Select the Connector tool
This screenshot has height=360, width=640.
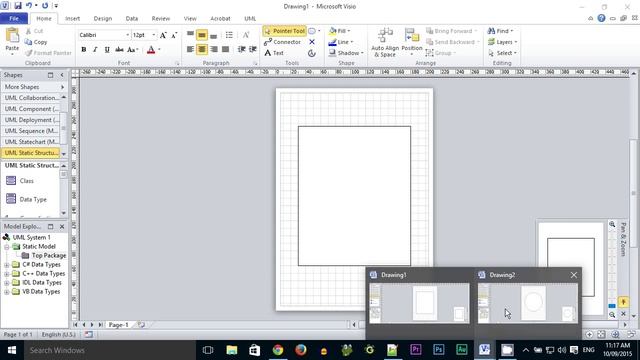(282, 42)
